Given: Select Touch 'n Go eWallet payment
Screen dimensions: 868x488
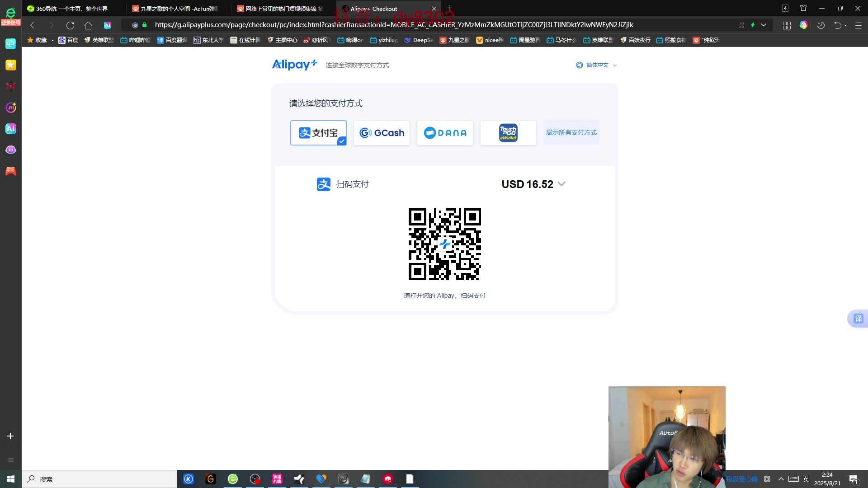Looking at the screenshot, I should pos(508,133).
